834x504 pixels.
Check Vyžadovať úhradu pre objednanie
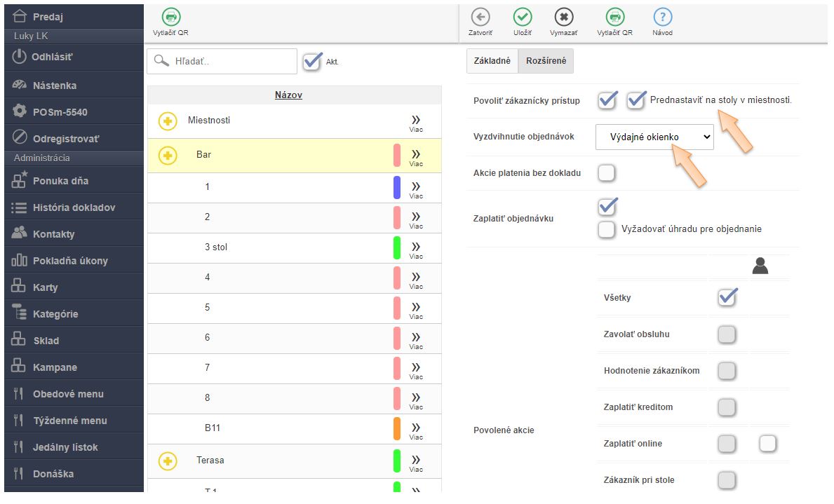pyautogui.click(x=607, y=229)
